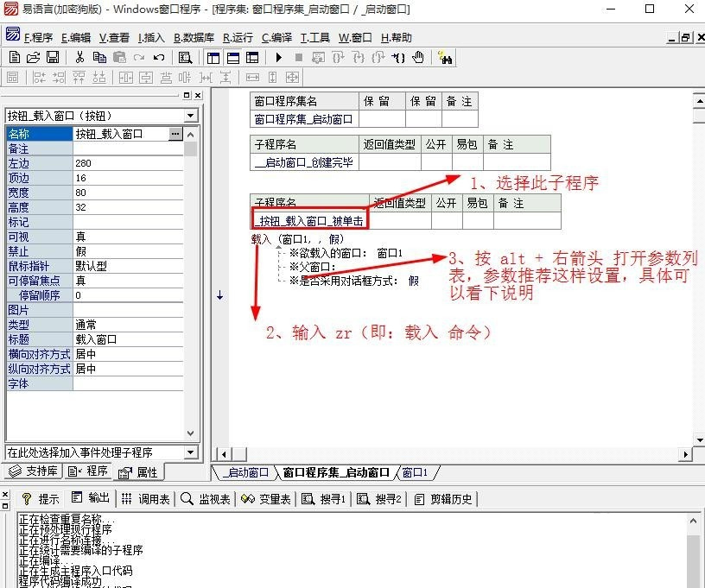Image resolution: width=705 pixels, height=588 pixels.
Task: Open the component selector dropdown
Action: [191, 116]
